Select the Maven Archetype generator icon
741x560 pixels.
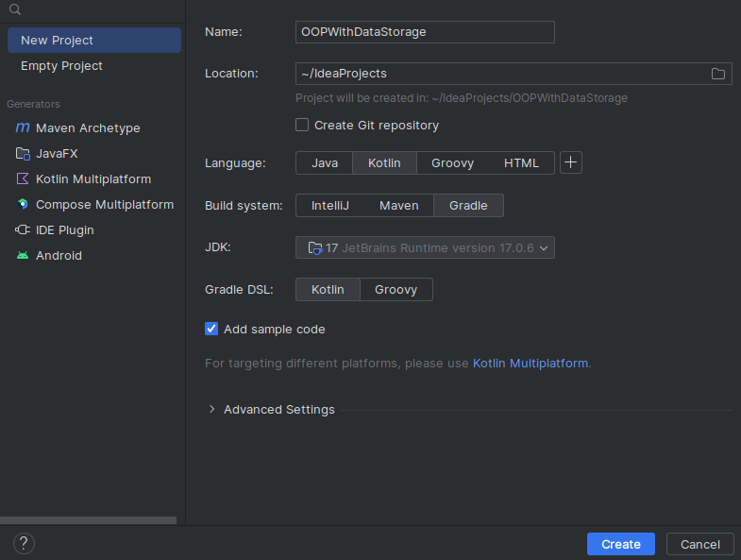[23, 127]
